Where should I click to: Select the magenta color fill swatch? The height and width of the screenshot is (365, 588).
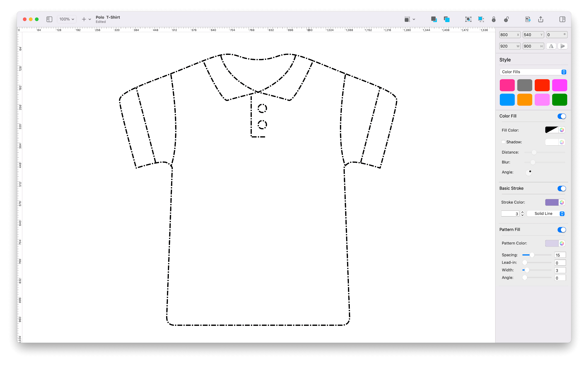(x=560, y=85)
